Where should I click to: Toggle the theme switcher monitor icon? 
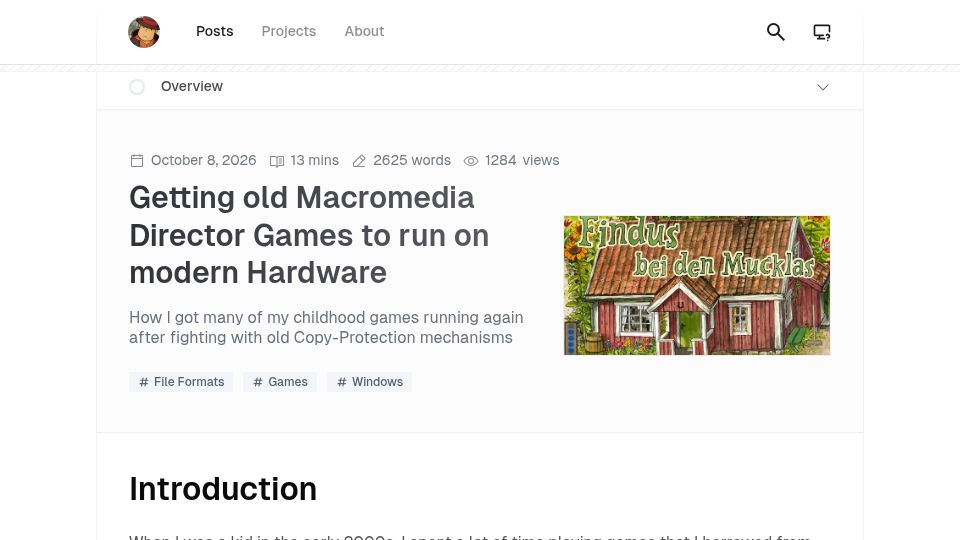(x=822, y=32)
